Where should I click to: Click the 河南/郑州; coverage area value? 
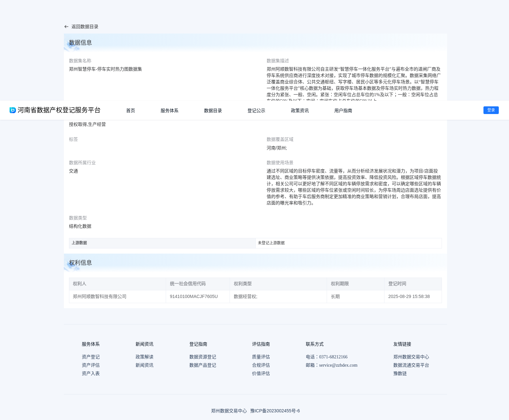pyautogui.click(x=277, y=148)
